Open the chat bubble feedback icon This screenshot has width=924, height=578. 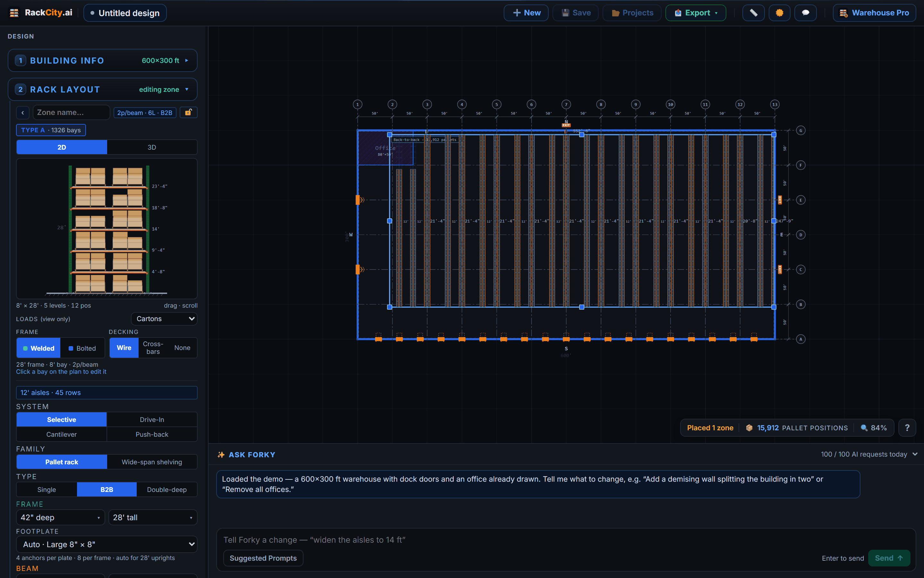tap(805, 13)
